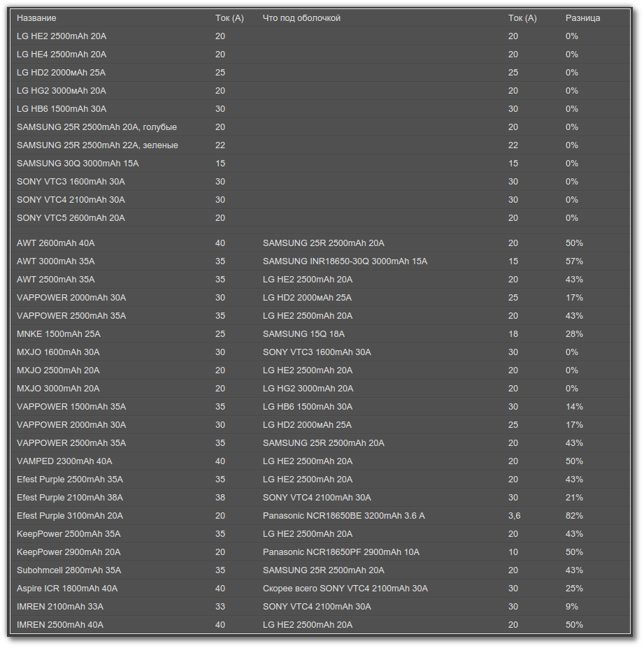The image size is (644, 648).
Task: Select the 'LG HE4 2500mAh 20A' row name
Action: 62,55
